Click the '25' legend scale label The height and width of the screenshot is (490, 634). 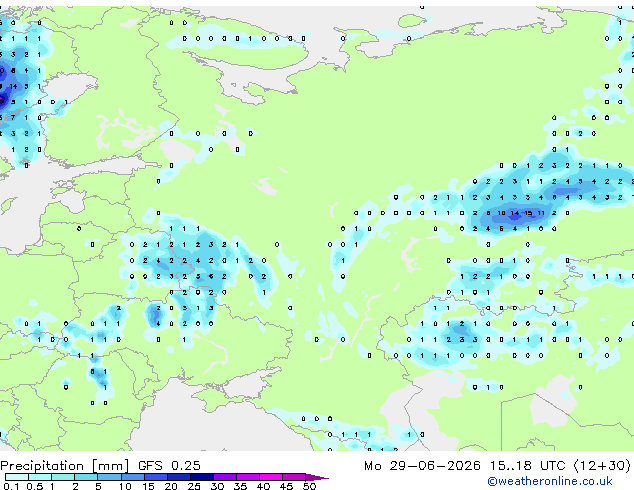coord(194,486)
